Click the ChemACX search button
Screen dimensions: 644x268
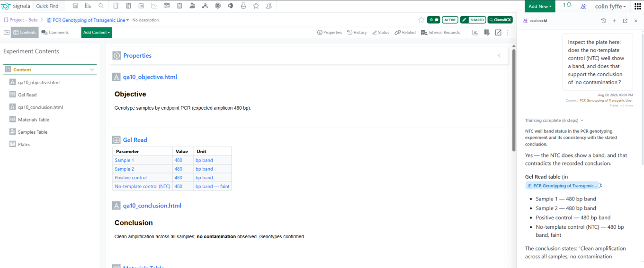point(500,20)
